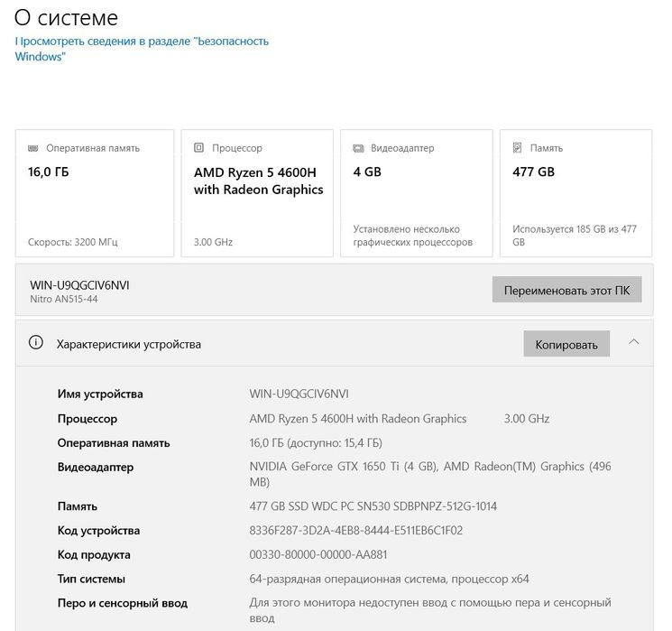Click the 16,0 ГБ (доступно: 15,4 ГБ) value
672x631 pixels.
[316, 442]
